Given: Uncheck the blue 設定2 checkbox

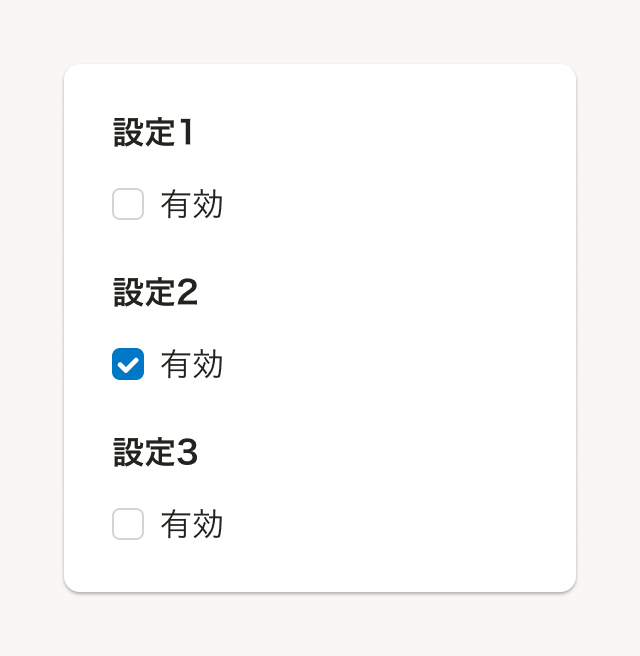Looking at the screenshot, I should point(128,364).
